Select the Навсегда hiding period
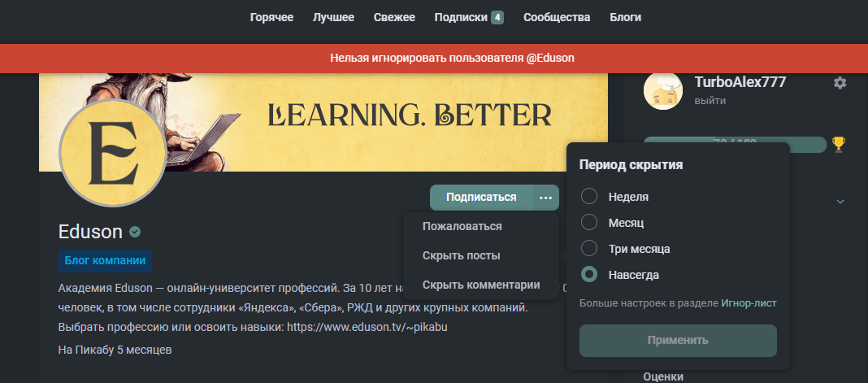This screenshot has width=868, height=383. [x=589, y=275]
